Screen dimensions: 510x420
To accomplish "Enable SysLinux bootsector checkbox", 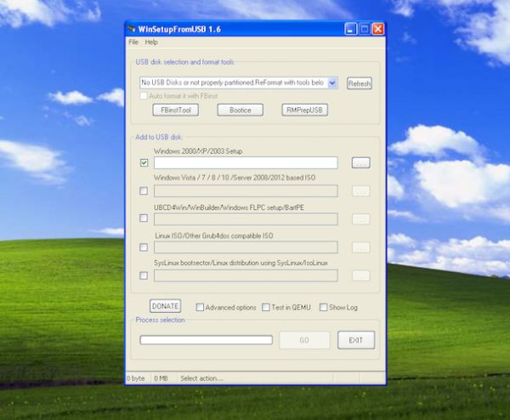I will 144,275.
